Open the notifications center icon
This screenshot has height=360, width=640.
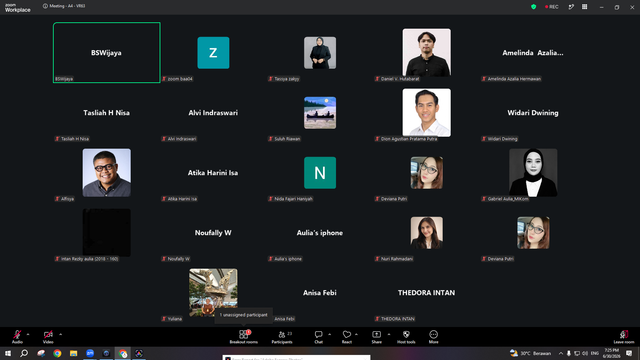(629, 353)
